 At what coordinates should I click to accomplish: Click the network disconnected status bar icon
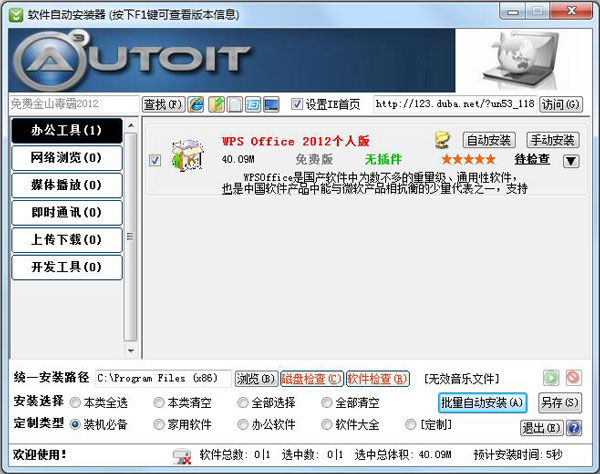pos(182,456)
